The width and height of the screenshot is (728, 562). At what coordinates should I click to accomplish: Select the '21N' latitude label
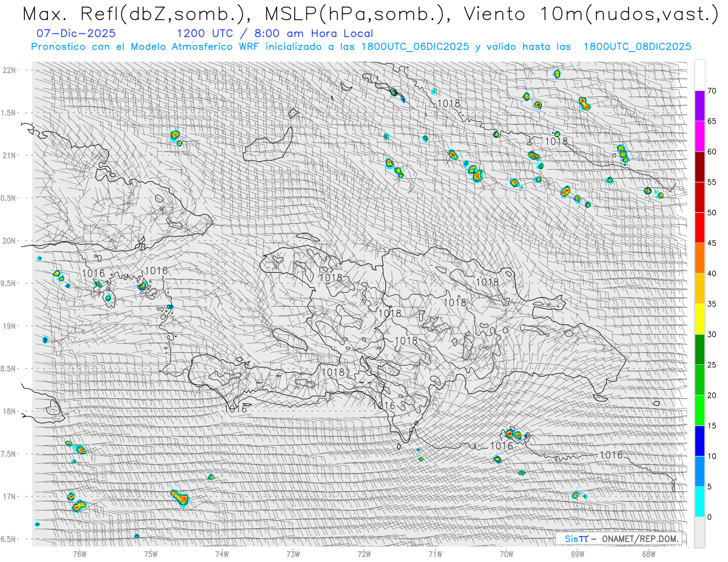point(10,155)
